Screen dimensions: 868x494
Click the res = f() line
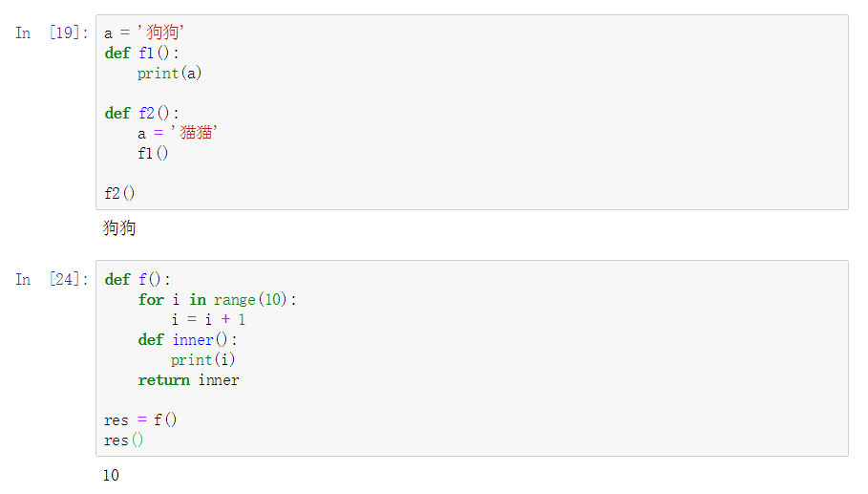click(x=141, y=420)
